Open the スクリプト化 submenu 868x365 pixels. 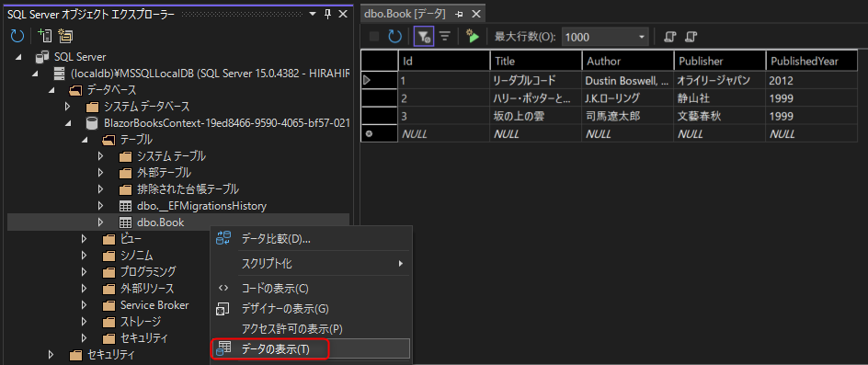311,264
